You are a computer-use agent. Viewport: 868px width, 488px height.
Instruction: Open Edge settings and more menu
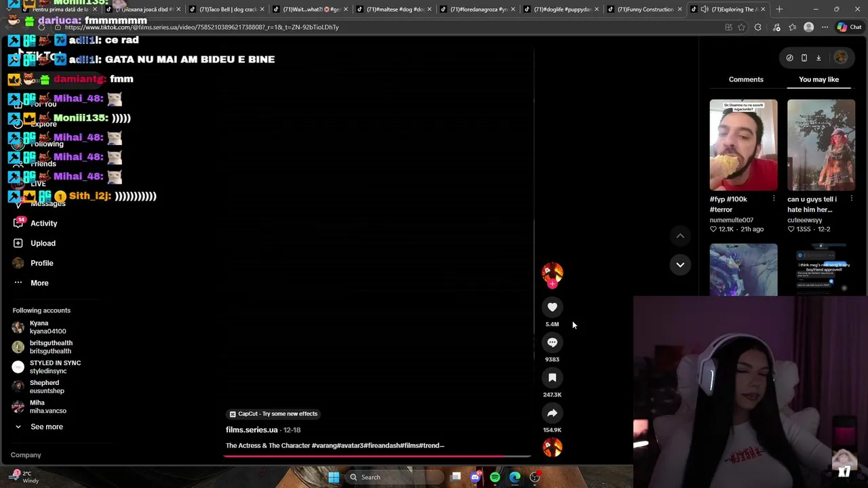pos(825,27)
